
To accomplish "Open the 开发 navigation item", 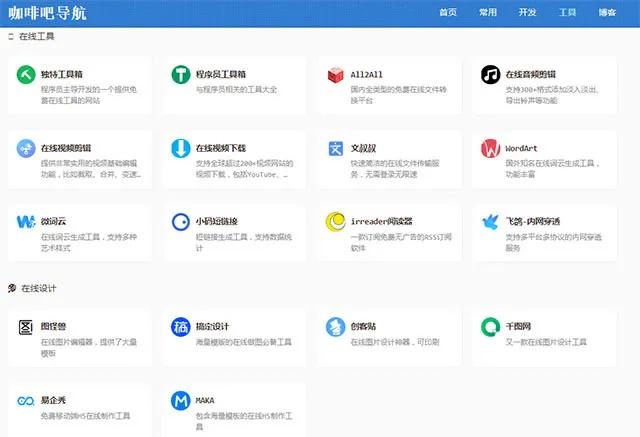I will click(527, 13).
